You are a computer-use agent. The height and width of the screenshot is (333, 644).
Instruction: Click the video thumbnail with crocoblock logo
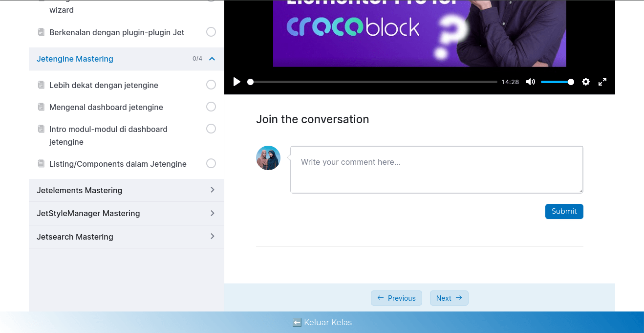[420, 33]
